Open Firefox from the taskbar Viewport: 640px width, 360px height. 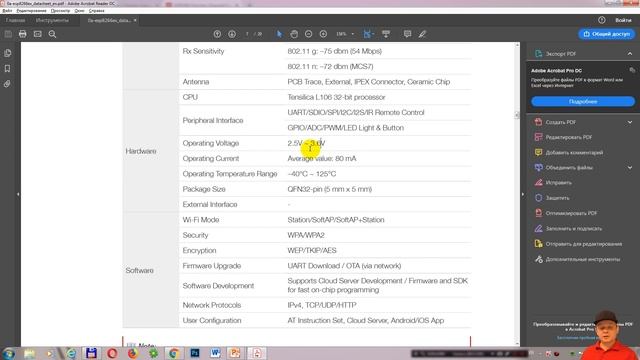[x=133, y=353]
